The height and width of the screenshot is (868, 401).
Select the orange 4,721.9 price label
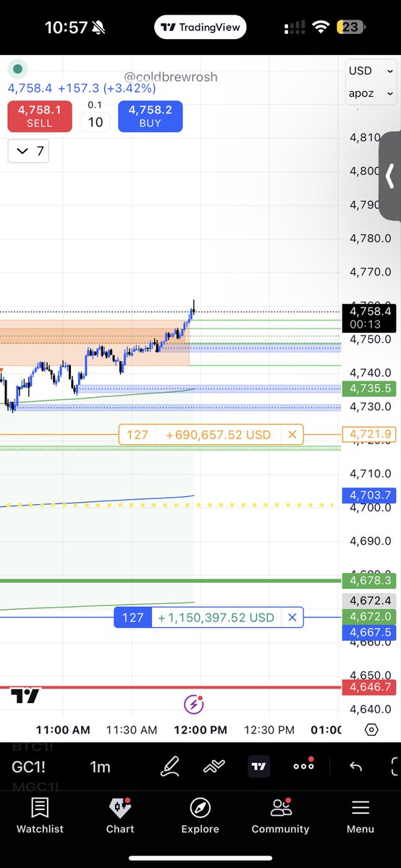point(370,434)
